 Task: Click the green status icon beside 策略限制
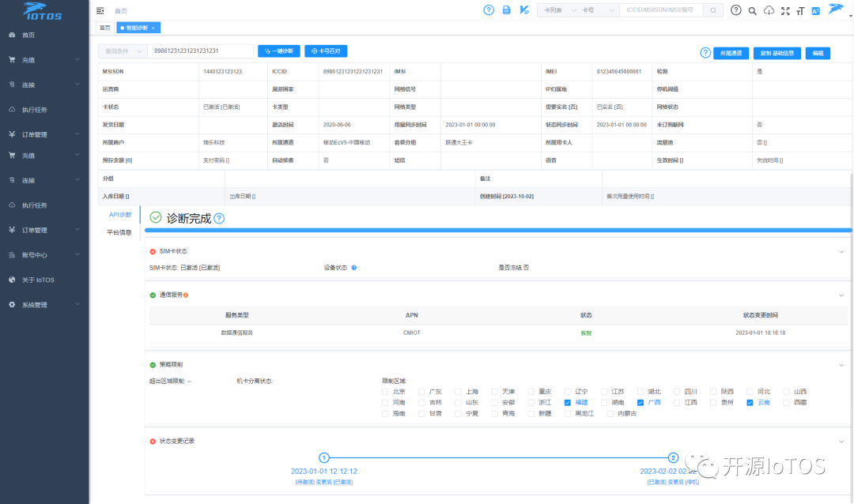click(153, 365)
